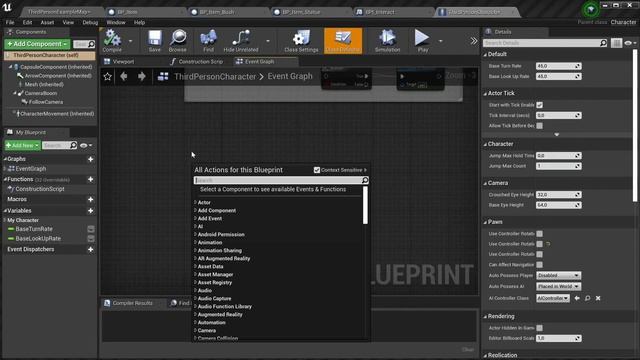640x360 pixels.
Task: Open Details property matrix grid icon
Action: pyautogui.click(x=616, y=42)
